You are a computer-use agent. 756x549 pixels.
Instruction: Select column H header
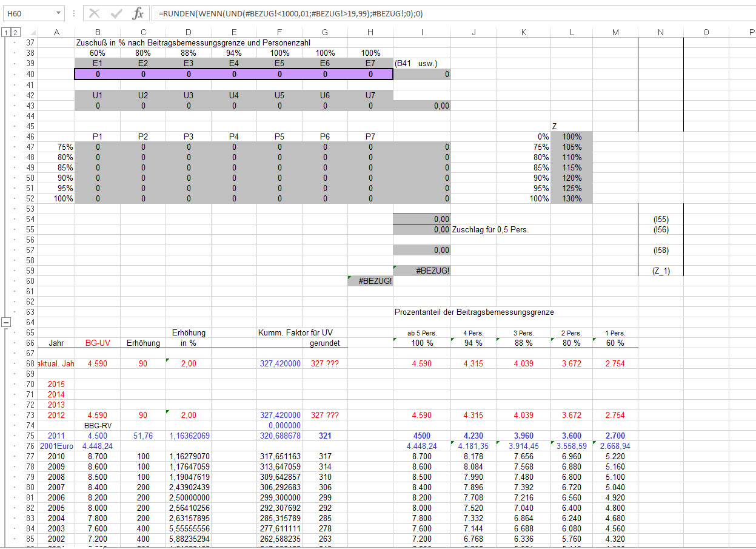[x=370, y=32]
